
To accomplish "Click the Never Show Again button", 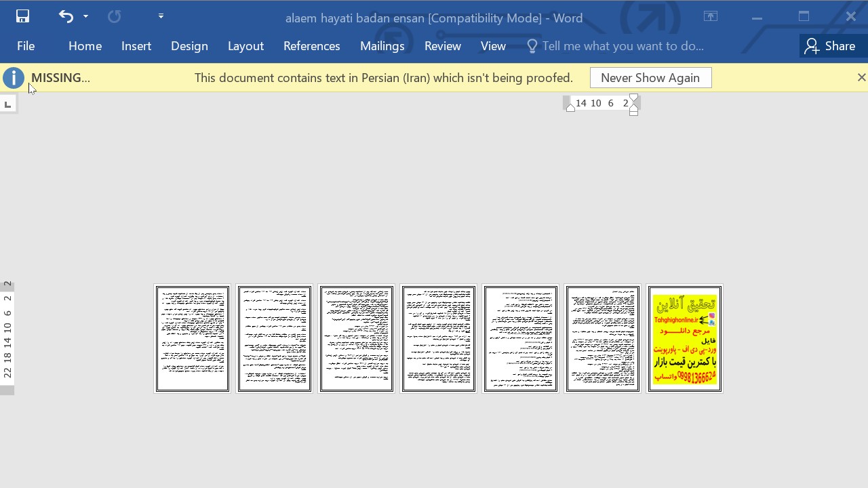I will pyautogui.click(x=650, y=78).
